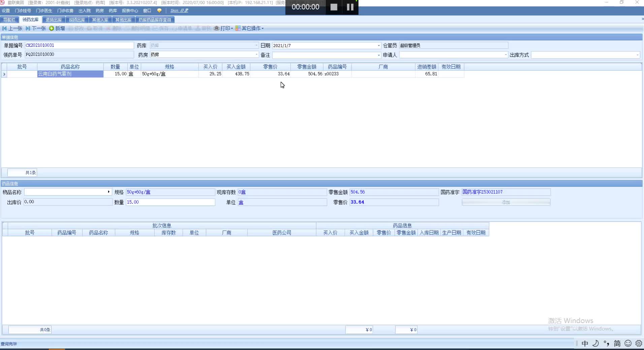Expand the 药房 dropdown
Screen dimensions: 644x350
coord(256,55)
